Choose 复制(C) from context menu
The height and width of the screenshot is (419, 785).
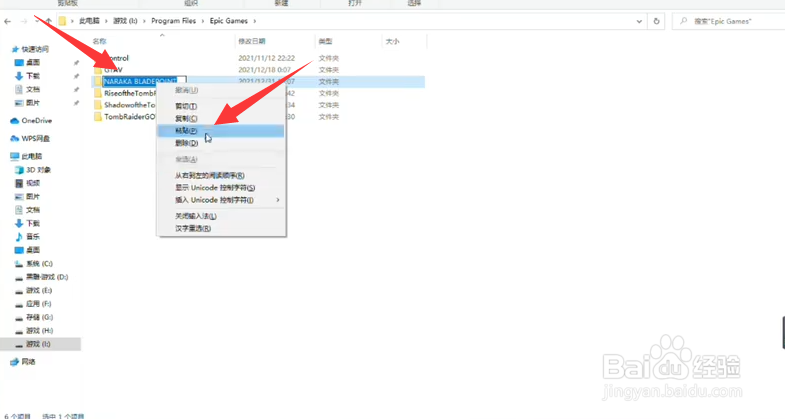click(221, 119)
